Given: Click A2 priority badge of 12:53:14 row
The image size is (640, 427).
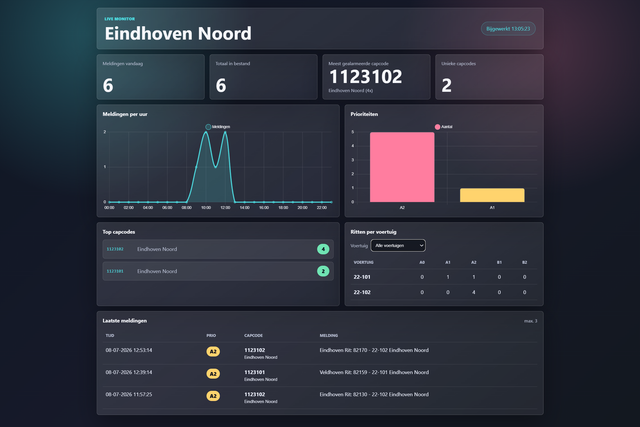Looking at the screenshot, I should click(213, 351).
